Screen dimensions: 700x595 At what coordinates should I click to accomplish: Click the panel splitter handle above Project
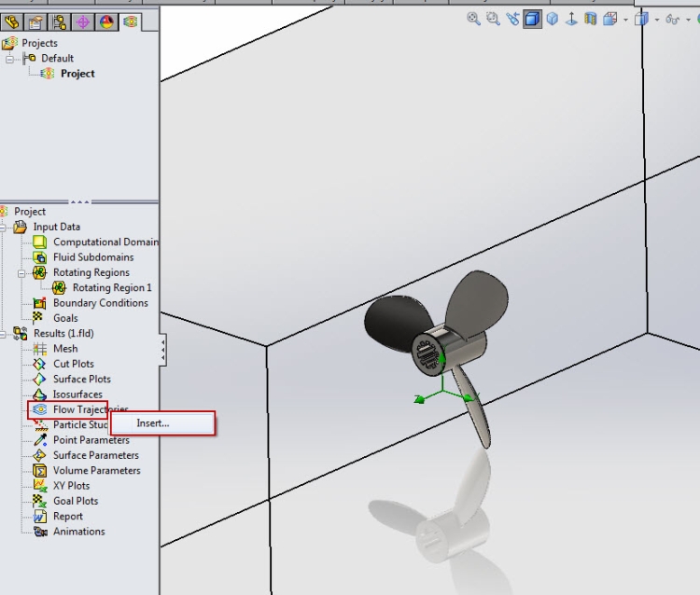pos(80,201)
